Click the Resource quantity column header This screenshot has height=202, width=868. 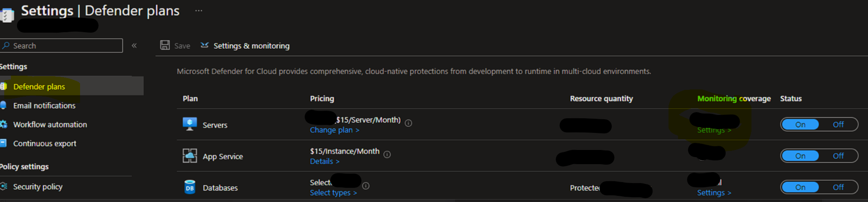[601, 98]
